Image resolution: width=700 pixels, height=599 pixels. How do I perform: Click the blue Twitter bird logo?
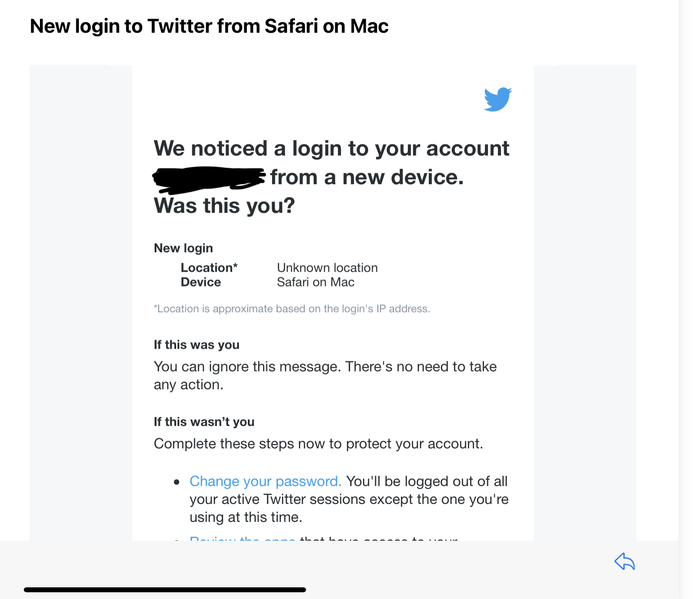pyautogui.click(x=497, y=99)
